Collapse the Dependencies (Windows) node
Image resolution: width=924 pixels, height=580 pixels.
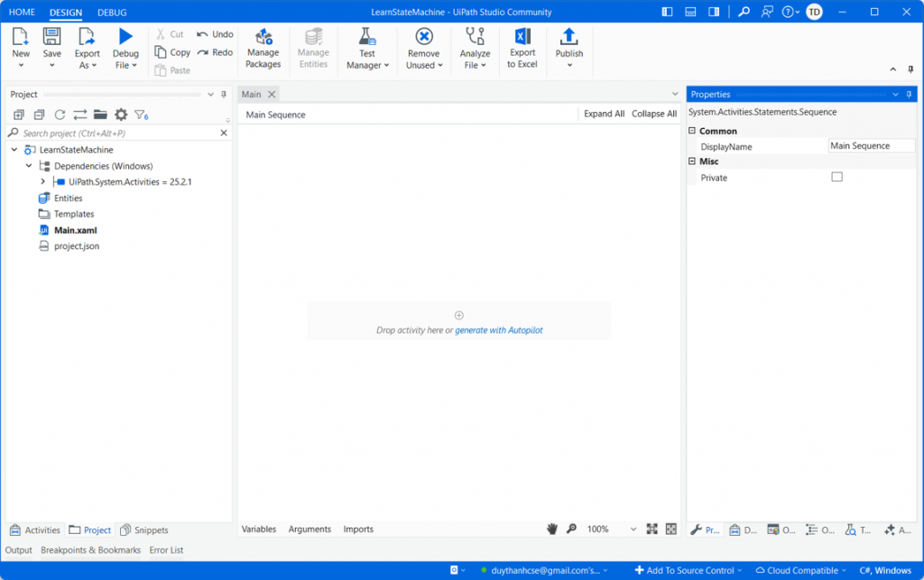(28, 166)
